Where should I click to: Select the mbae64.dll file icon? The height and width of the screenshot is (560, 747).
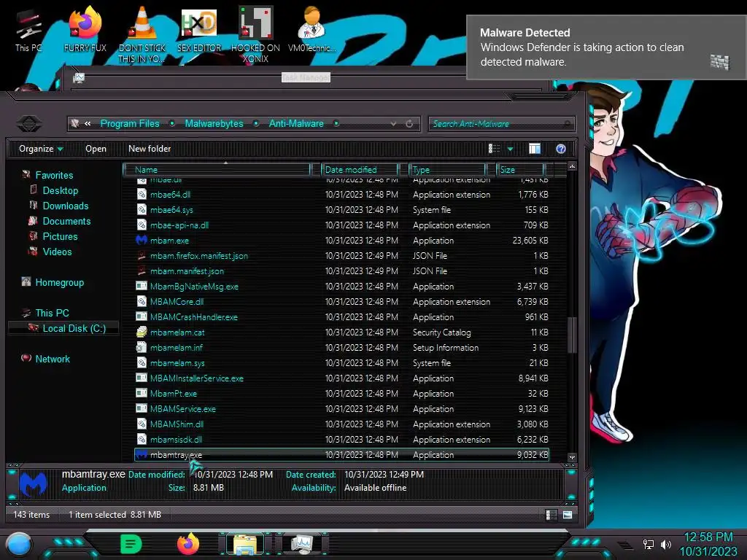click(x=142, y=194)
